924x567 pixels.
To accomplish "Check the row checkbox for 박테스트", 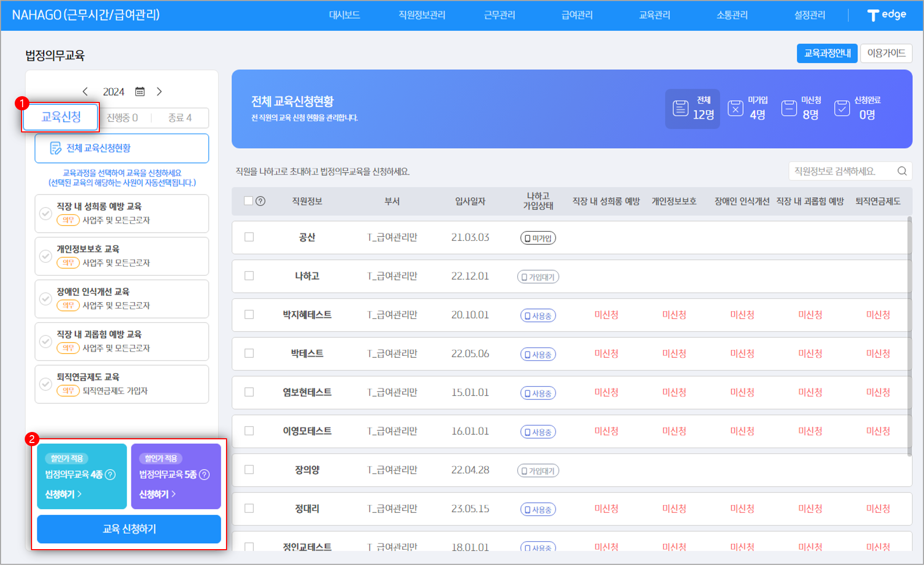I will tap(249, 354).
